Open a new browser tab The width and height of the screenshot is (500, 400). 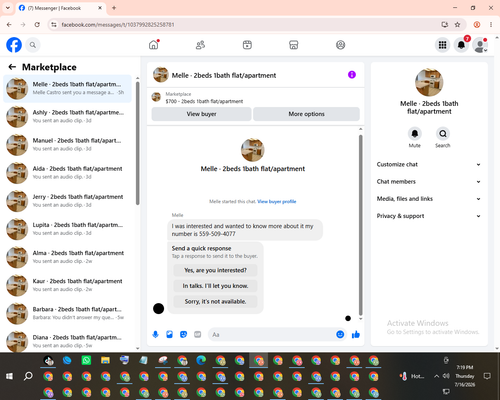coord(114,8)
